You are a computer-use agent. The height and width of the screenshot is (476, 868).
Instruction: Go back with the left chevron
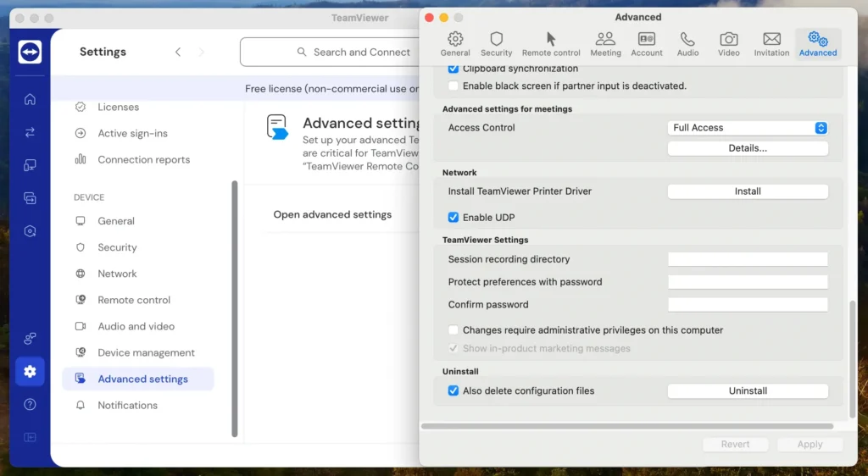click(178, 52)
